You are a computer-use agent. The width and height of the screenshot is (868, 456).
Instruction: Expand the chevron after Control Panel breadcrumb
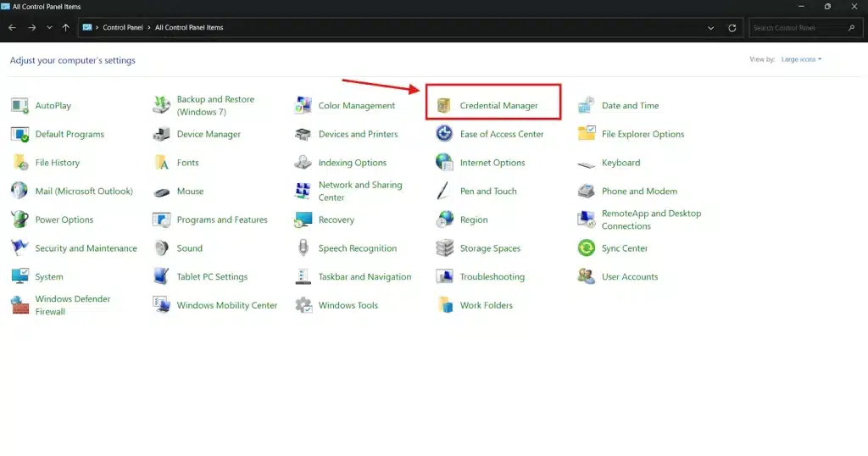tap(149, 27)
